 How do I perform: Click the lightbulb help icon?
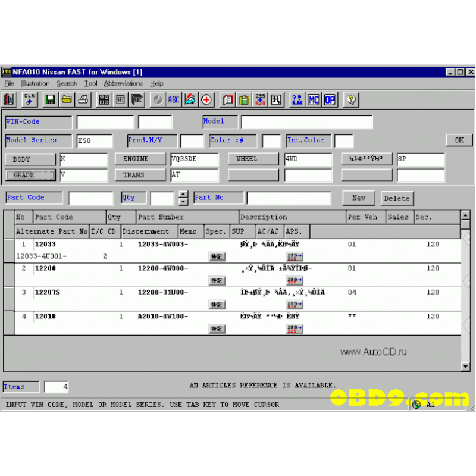pos(351,99)
